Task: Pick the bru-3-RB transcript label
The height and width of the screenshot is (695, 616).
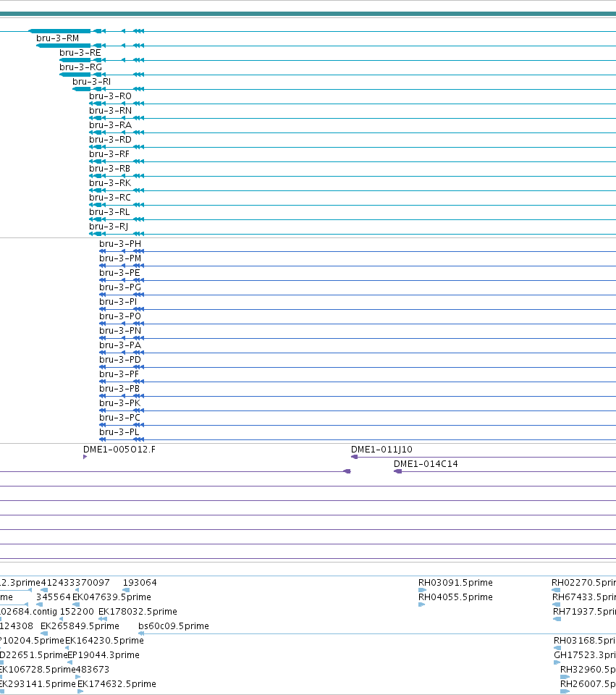Action: (110, 169)
